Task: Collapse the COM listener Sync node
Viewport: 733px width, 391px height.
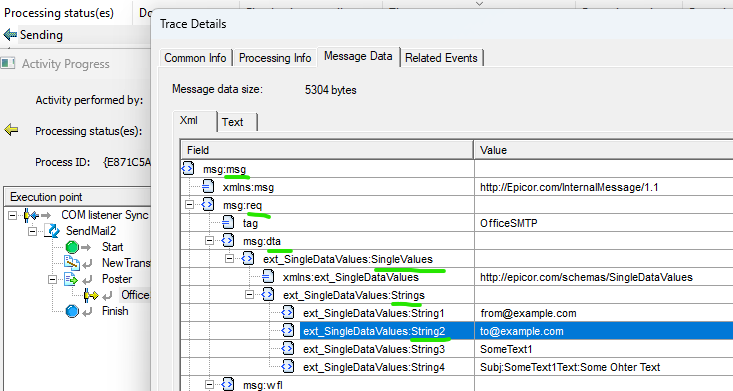Action: (x=13, y=215)
